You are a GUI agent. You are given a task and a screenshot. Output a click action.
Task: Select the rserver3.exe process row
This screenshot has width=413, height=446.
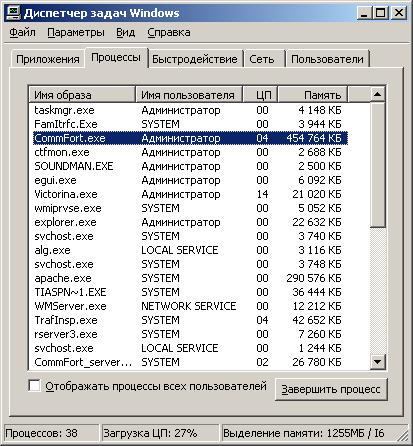[190, 334]
